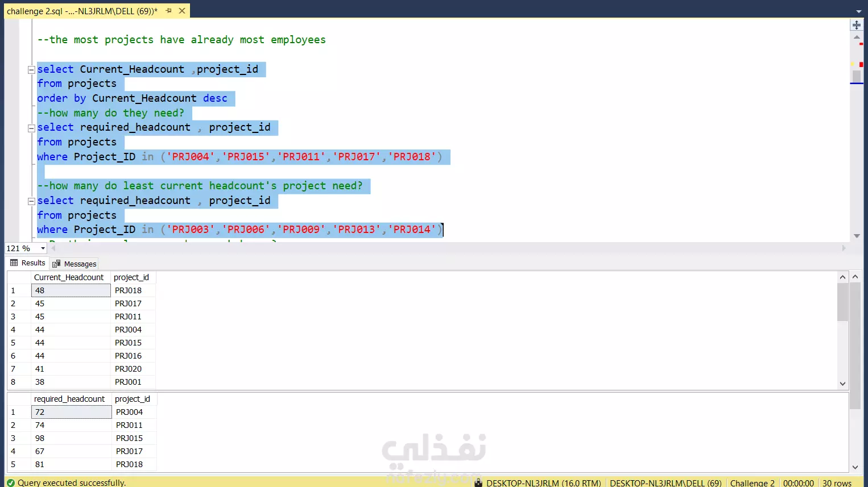
Task: Select the cell with headcount 48
Action: pos(71,290)
